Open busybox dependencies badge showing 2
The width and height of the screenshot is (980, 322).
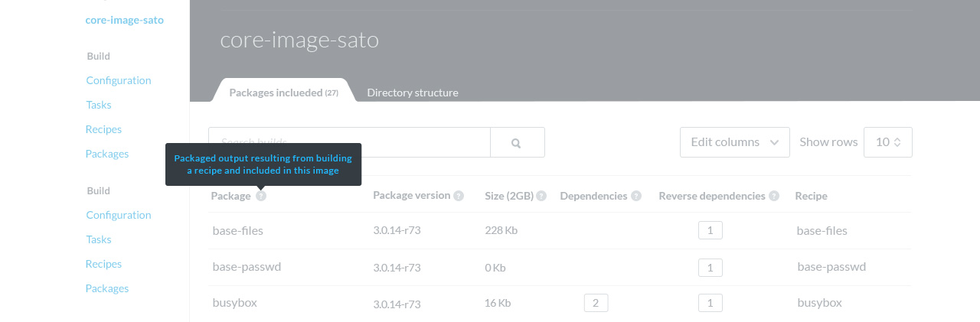596,303
